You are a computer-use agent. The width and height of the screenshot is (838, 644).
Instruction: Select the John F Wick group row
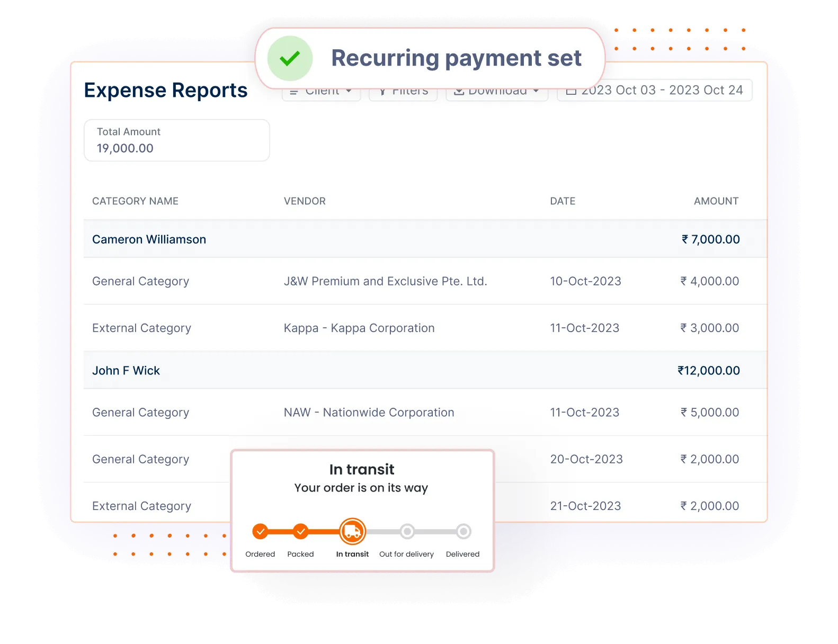tap(425, 370)
